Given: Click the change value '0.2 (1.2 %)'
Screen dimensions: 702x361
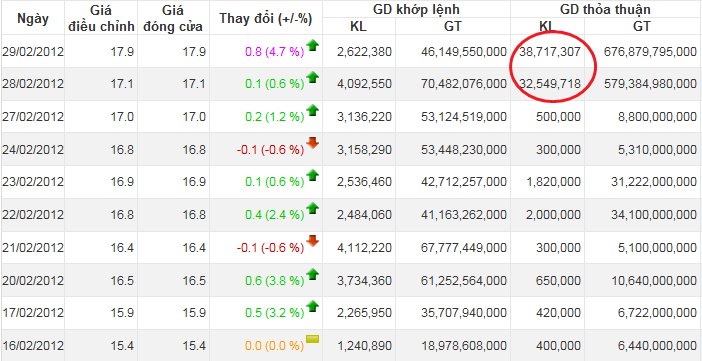Looking at the screenshot, I should [274, 117].
